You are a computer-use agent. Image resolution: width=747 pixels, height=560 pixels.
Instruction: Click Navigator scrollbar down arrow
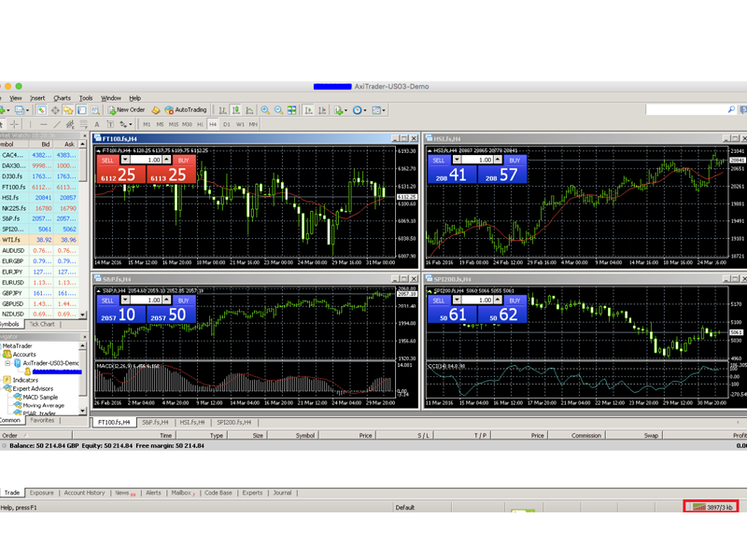click(x=82, y=410)
